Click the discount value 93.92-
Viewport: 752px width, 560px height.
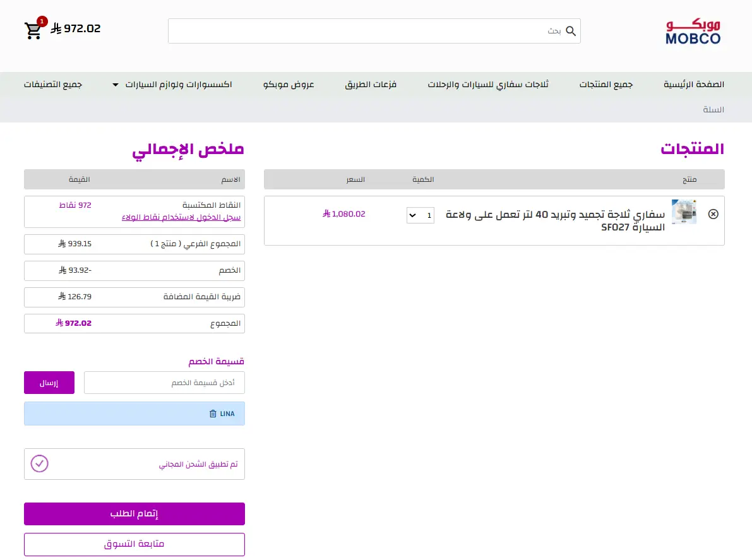click(75, 270)
